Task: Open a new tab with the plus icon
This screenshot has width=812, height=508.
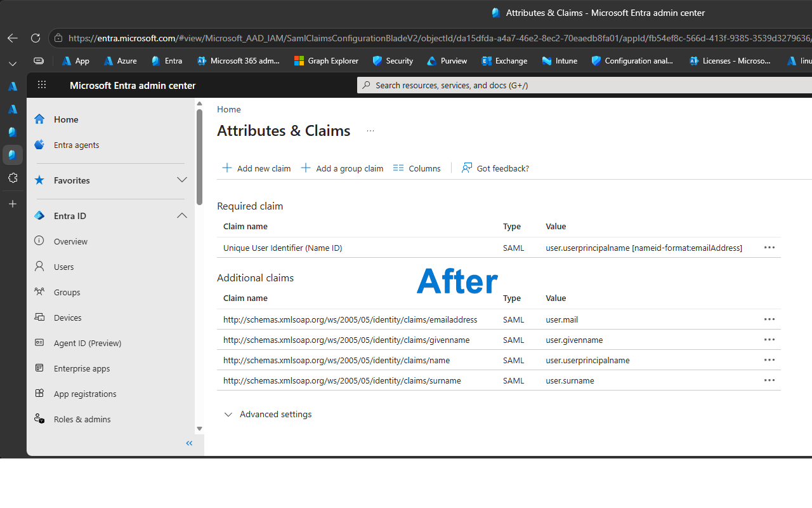Action: pos(13,204)
